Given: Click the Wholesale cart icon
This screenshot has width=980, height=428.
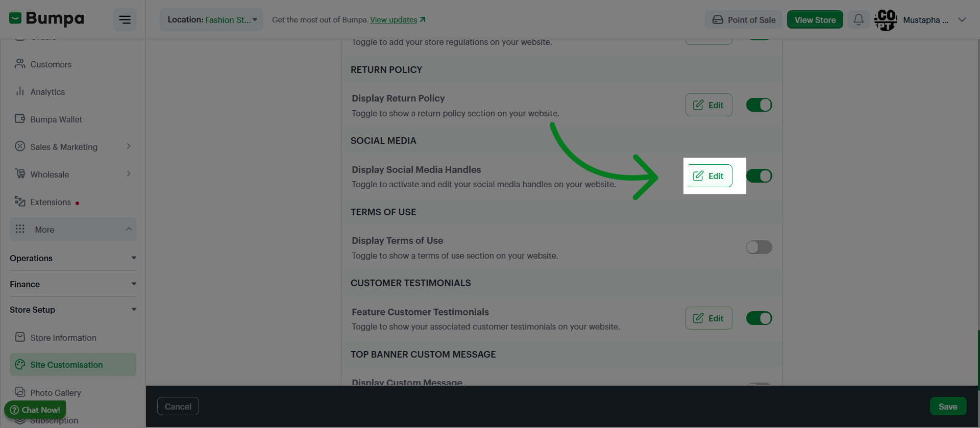Looking at the screenshot, I should (20, 174).
